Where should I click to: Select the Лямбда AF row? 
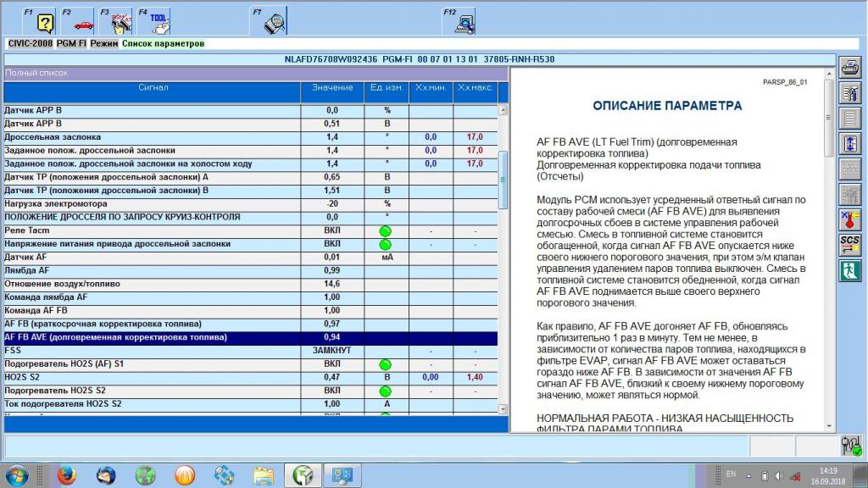click(251, 270)
